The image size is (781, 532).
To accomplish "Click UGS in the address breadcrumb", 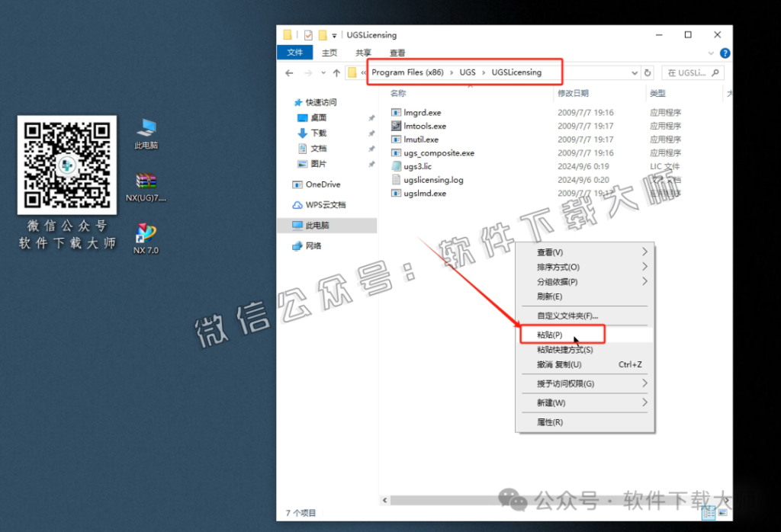I will tap(467, 72).
